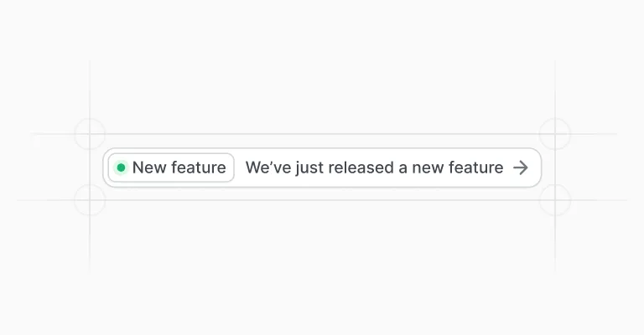Screen dimensions: 644x335
Task: Click the lower-left guide circle
Action: [90, 200]
